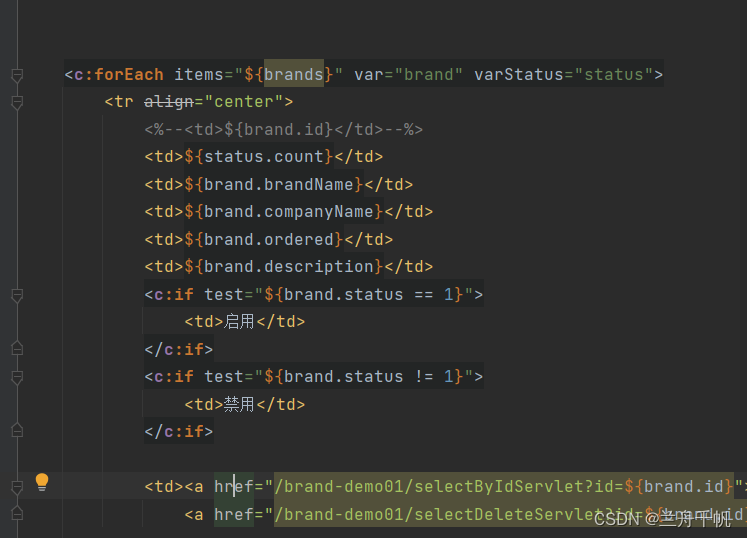Click the brand.companyName expression

coord(284,211)
